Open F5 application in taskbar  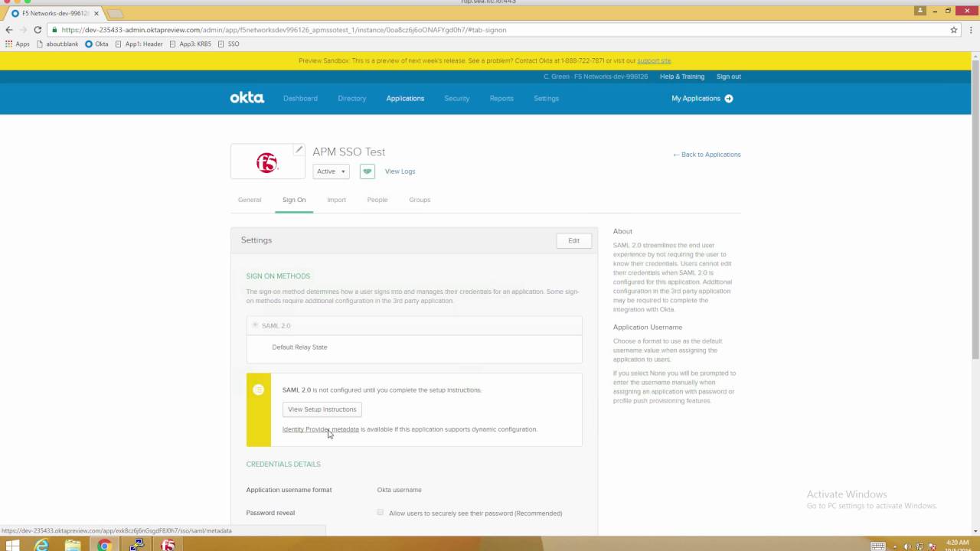[168, 545]
